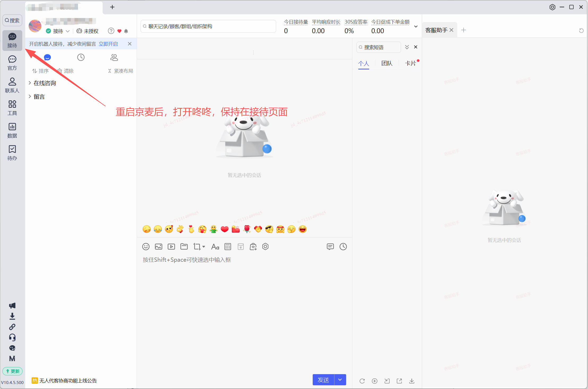Screen dimensions: 588x389
Task: Click the refresh icon under phrases panel
Action: click(362, 381)
